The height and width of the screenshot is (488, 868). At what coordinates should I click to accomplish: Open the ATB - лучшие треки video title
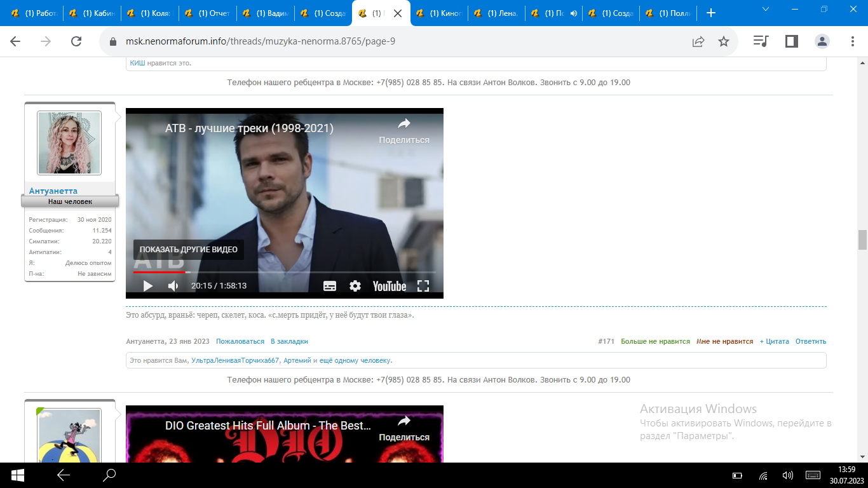pos(249,128)
